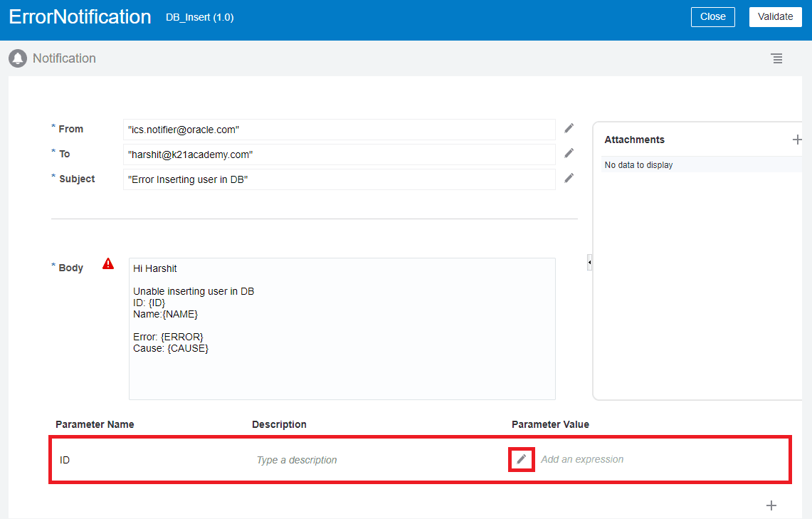Click the Close button in the header
This screenshot has height=519, width=812.
(712, 17)
